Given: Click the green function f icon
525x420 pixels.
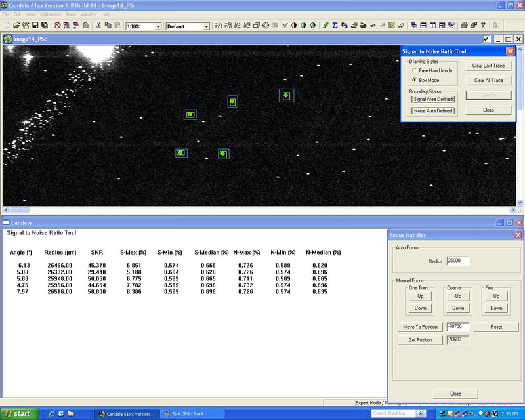Looking at the screenshot, I should [325, 26].
